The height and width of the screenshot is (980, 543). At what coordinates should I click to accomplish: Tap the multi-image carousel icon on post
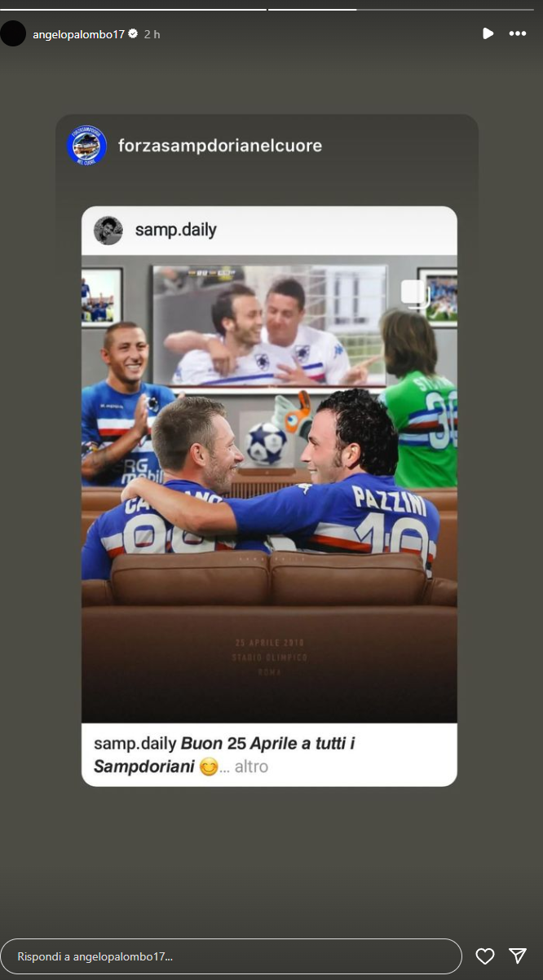[x=415, y=294]
